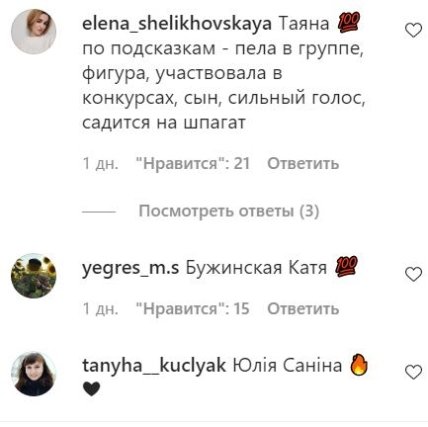Like tanyha__kuclyak's comment with the heart icon
The height and width of the screenshot is (427, 428).
pos(413,372)
